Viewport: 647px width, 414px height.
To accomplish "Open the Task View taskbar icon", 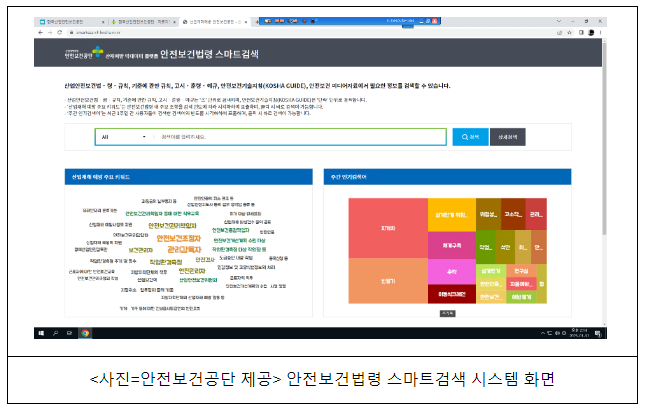I will point(69,333).
